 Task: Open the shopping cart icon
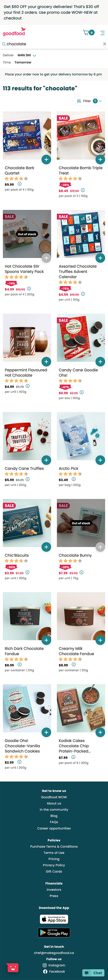89,33
